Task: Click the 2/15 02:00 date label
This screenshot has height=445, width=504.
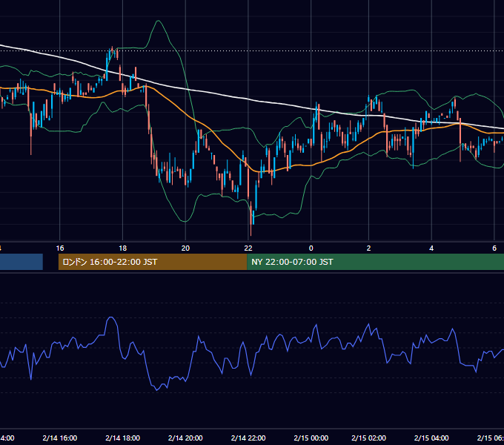Action: point(368,438)
